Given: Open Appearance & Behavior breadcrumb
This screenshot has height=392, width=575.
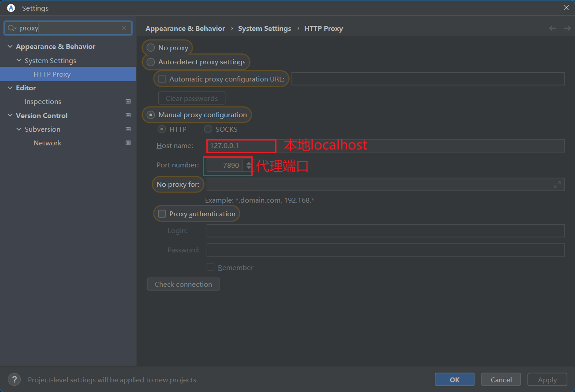Looking at the screenshot, I should (x=185, y=28).
